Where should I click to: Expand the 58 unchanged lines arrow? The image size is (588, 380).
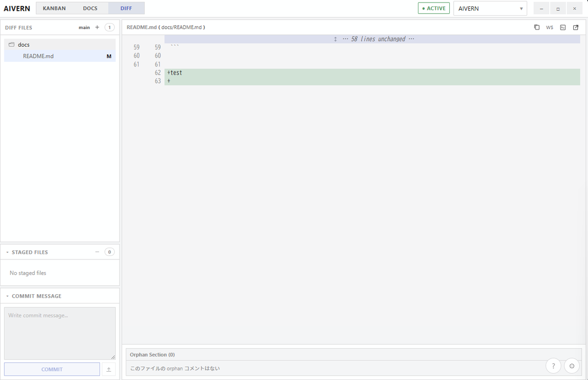(x=335, y=39)
